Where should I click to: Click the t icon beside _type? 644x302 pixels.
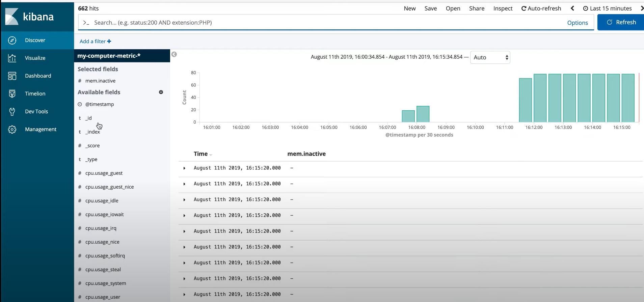pyautogui.click(x=80, y=159)
